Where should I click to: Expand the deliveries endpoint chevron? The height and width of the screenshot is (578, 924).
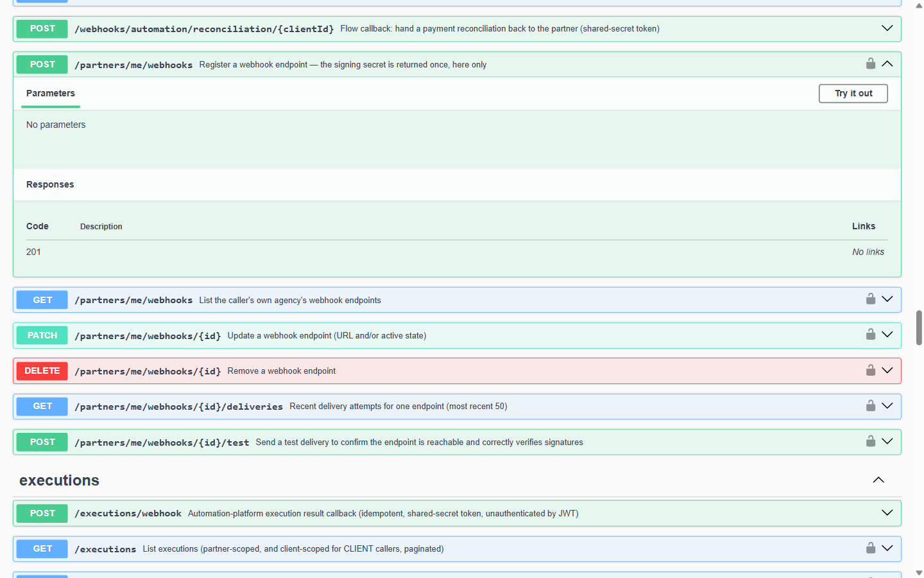click(x=887, y=406)
